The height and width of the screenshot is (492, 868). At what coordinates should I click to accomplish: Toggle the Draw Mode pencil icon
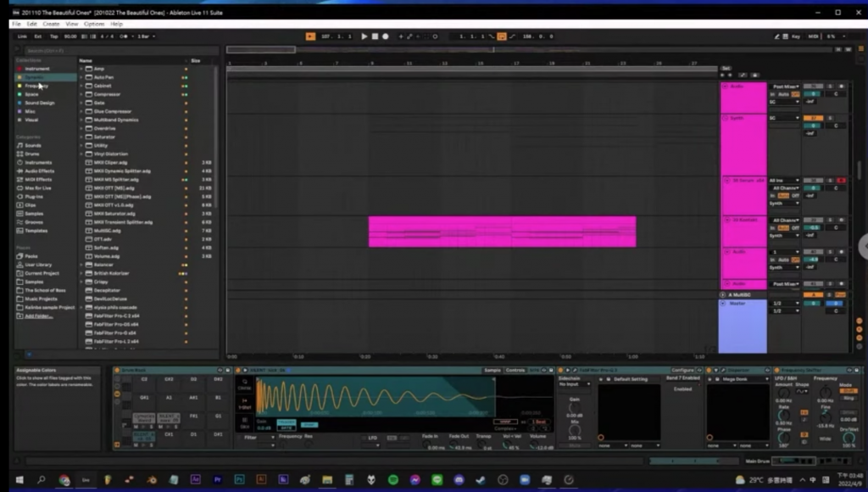coord(776,36)
